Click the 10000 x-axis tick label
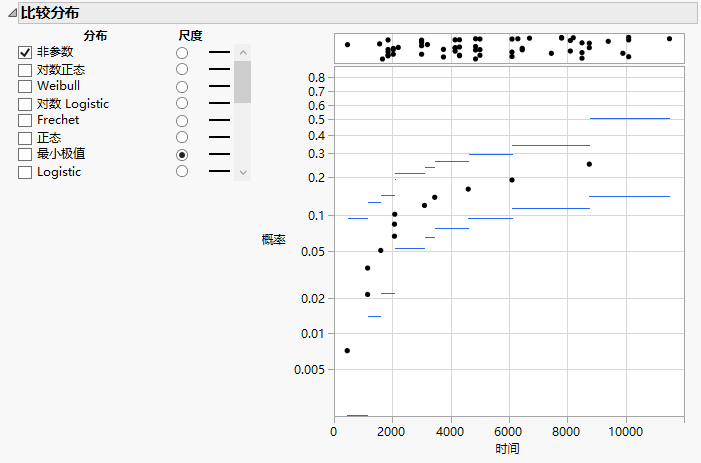Viewport: 701px width, 463px height. click(626, 432)
